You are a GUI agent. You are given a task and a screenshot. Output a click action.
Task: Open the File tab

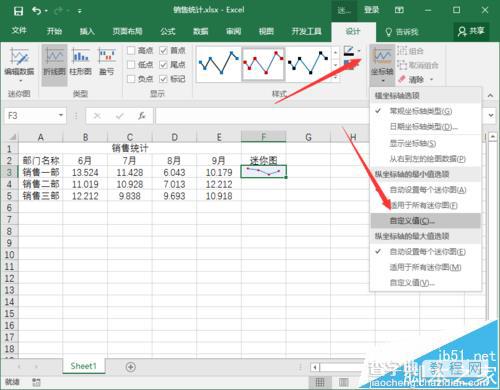tap(19, 31)
